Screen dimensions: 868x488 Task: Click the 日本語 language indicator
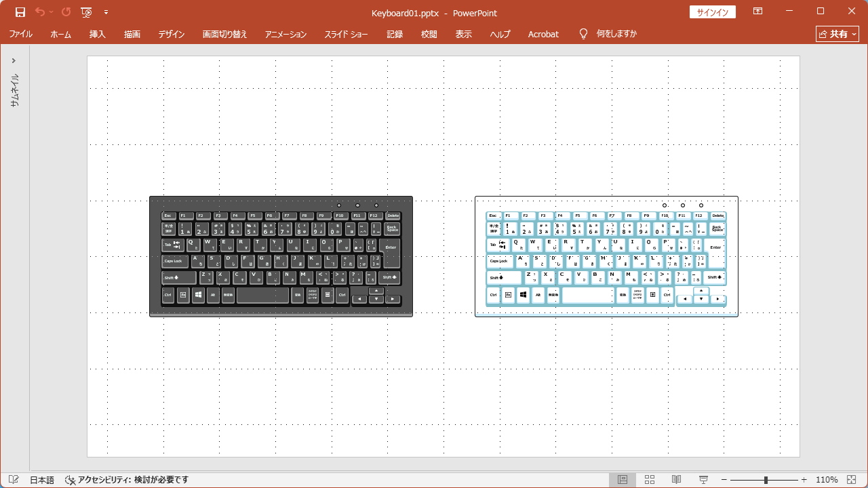[41, 479]
